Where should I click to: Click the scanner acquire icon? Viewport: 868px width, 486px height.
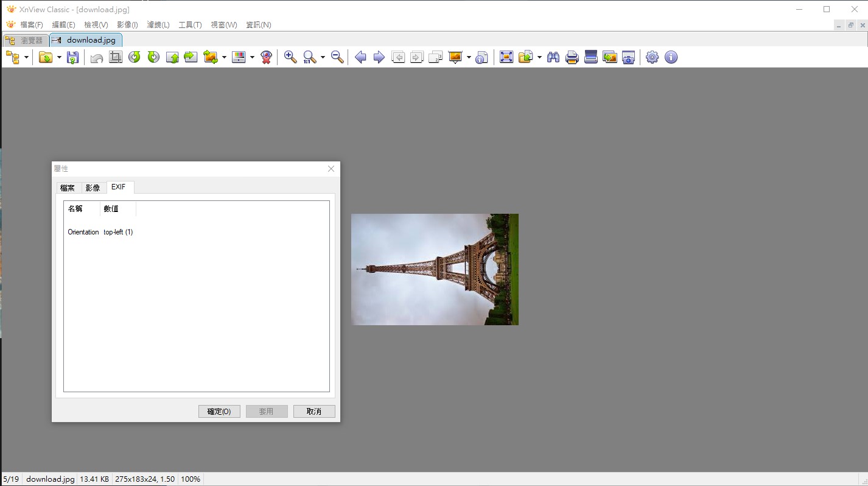(x=591, y=57)
